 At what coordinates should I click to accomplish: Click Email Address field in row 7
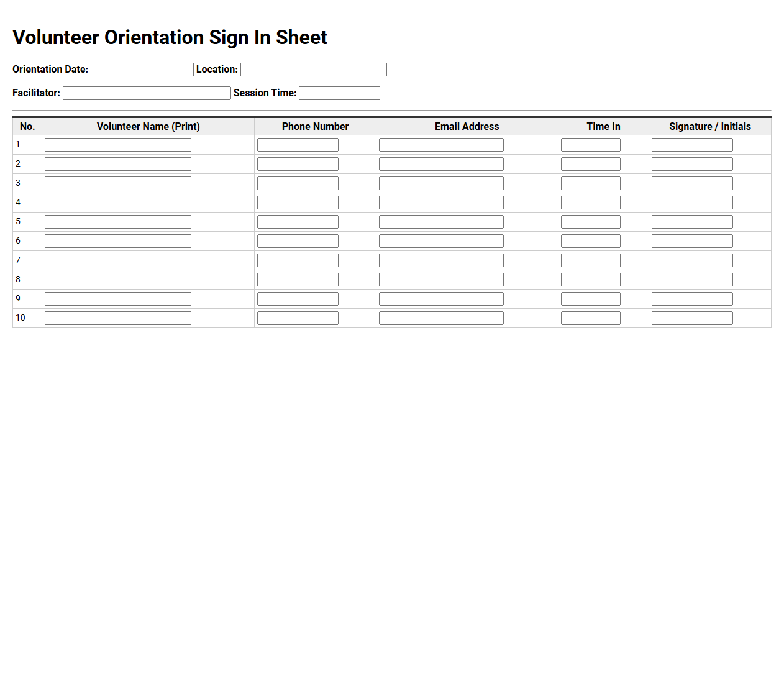click(441, 260)
